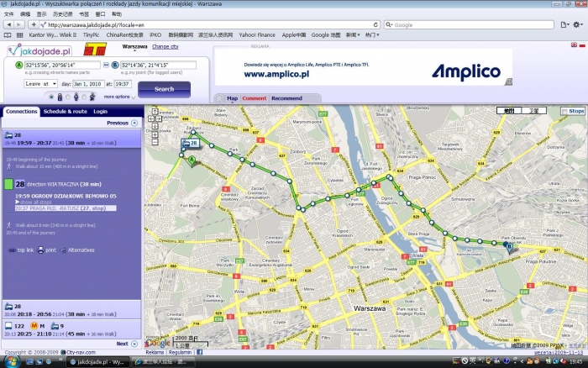Load Next connections

[x=127, y=344]
